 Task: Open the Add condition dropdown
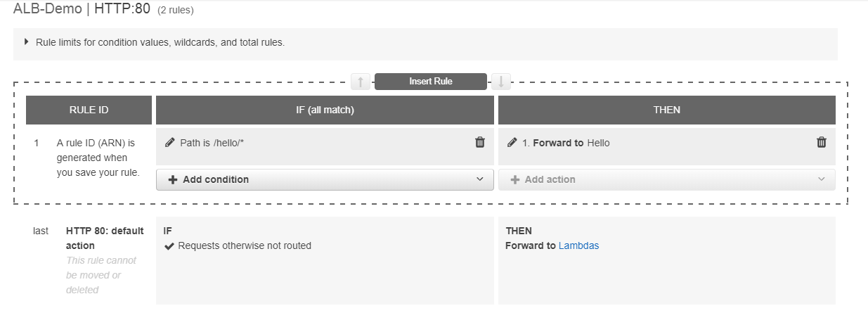point(325,179)
